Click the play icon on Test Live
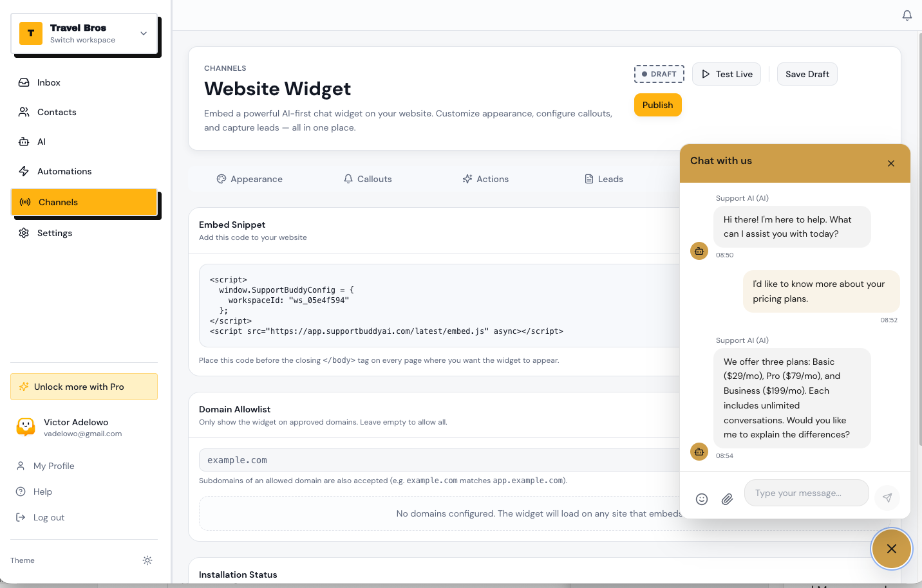This screenshot has width=922, height=588. click(706, 74)
